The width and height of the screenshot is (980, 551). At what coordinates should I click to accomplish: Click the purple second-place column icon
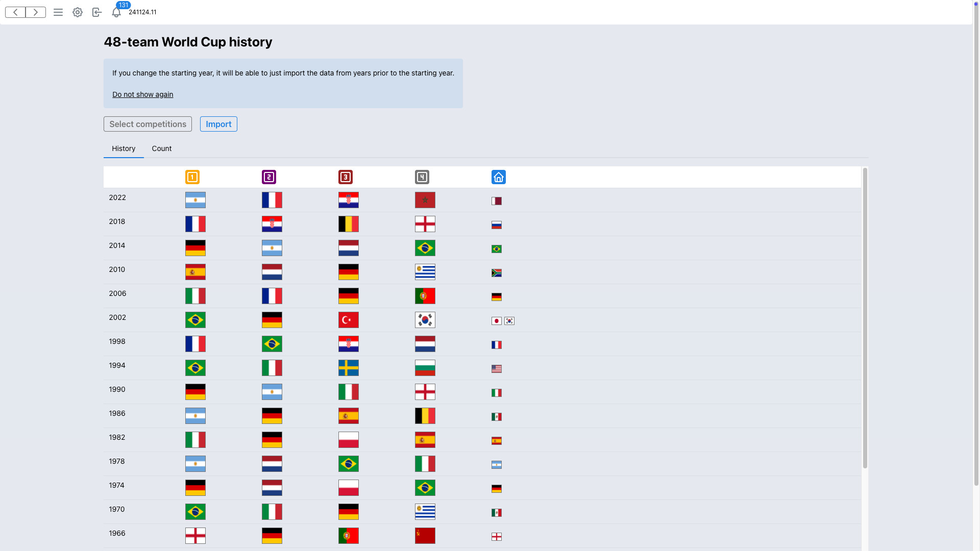269,177
